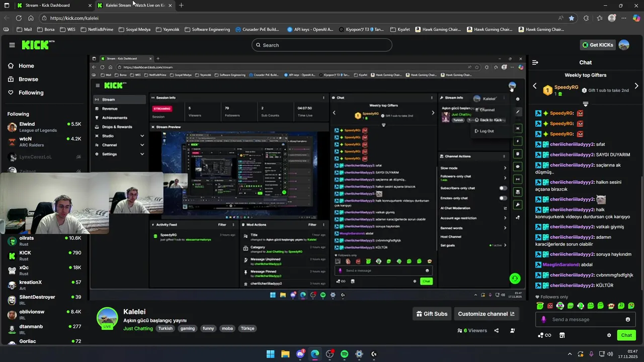
Task: Open the Kicks points icon
Action: click(544, 335)
